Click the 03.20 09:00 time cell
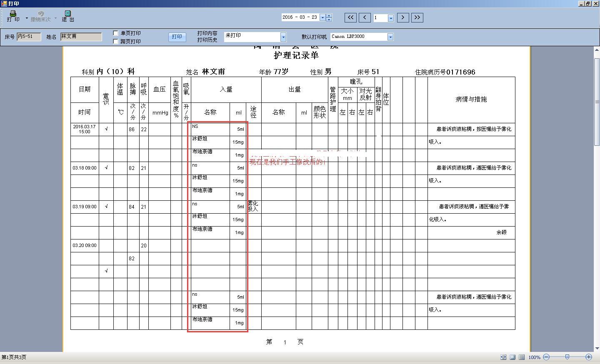Viewport: 600px width, 364px height. point(85,245)
